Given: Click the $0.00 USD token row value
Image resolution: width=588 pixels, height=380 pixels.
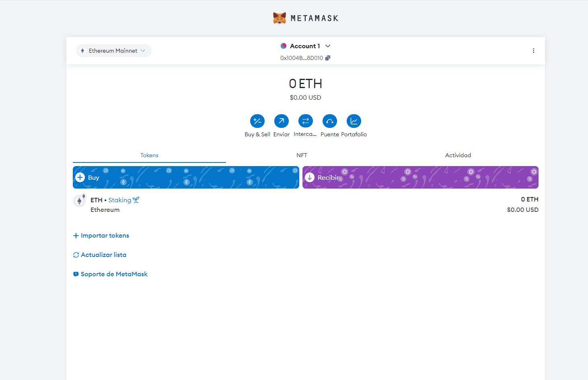Looking at the screenshot, I should click(x=523, y=210).
